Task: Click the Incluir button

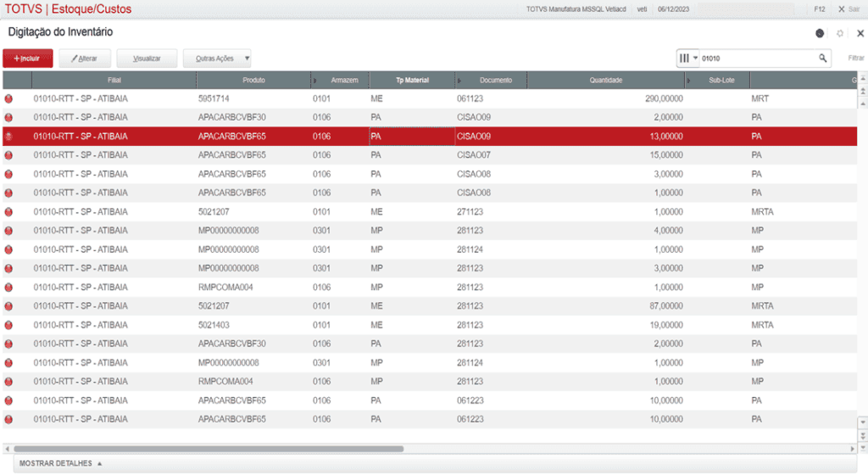Action: point(28,59)
